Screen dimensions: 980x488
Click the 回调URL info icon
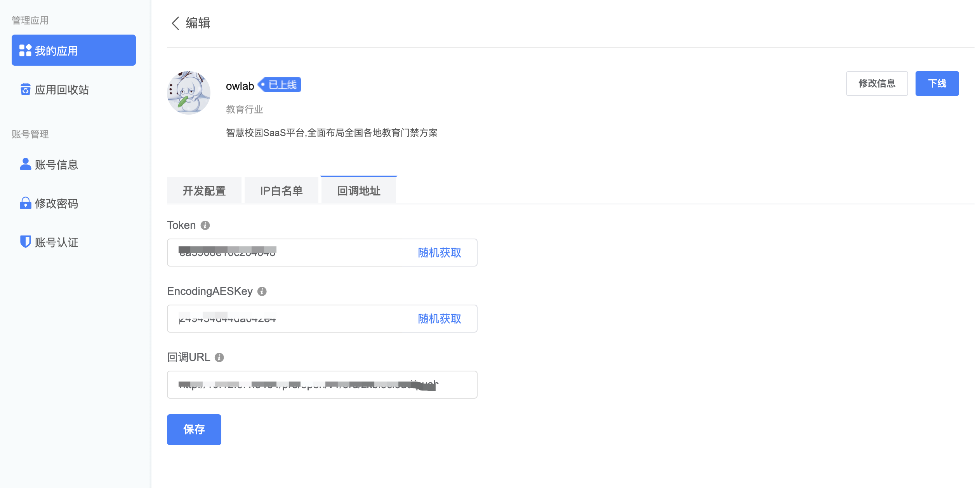point(219,357)
